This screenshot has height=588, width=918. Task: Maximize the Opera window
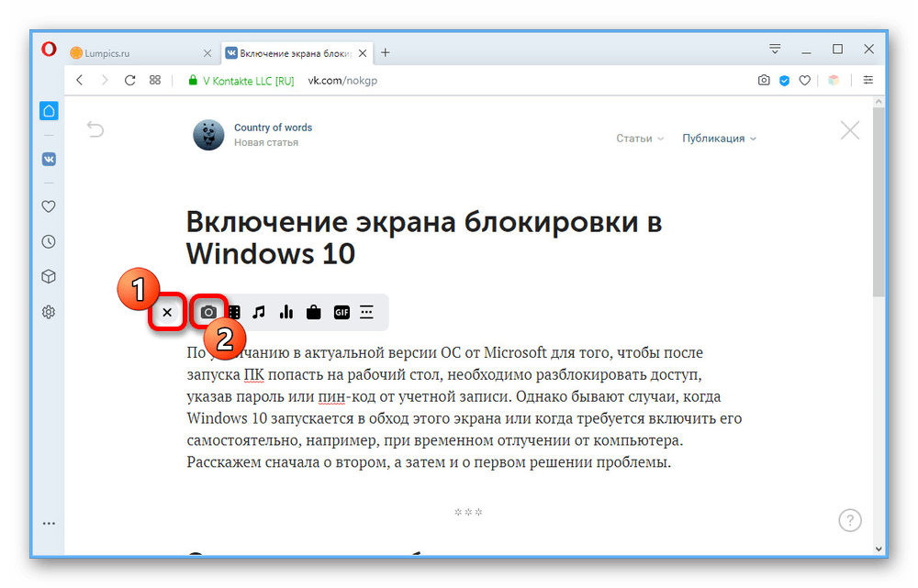[x=837, y=50]
